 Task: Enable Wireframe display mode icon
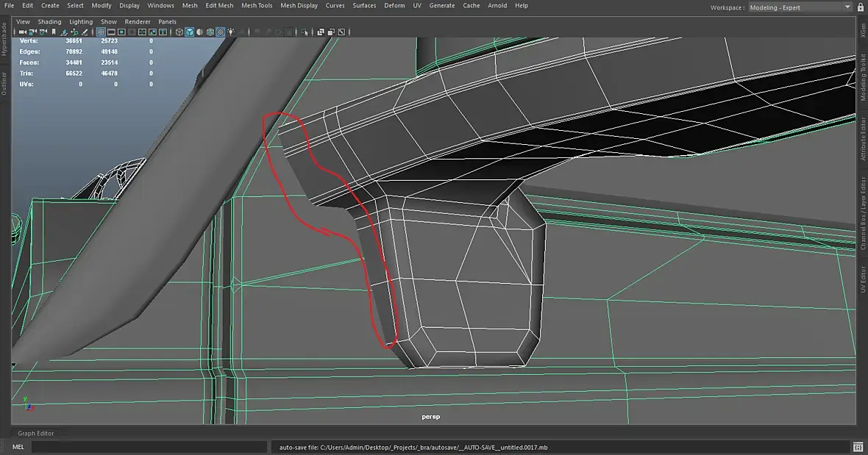(179, 32)
